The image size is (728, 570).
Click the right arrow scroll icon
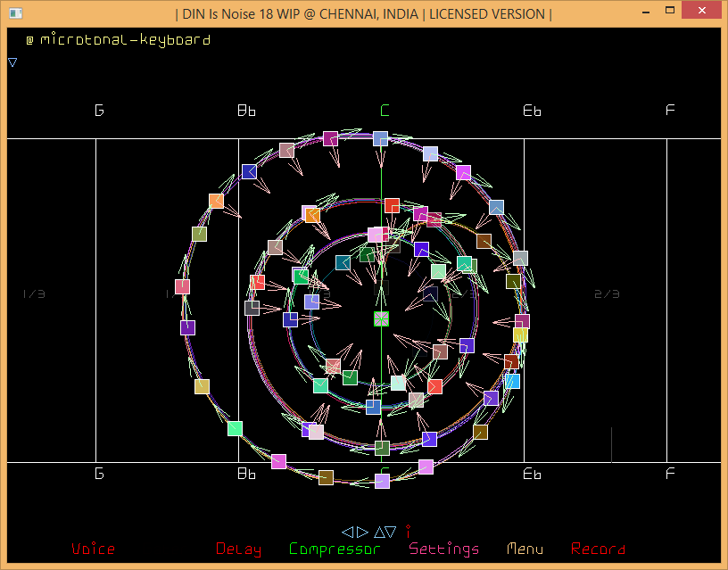(362, 532)
